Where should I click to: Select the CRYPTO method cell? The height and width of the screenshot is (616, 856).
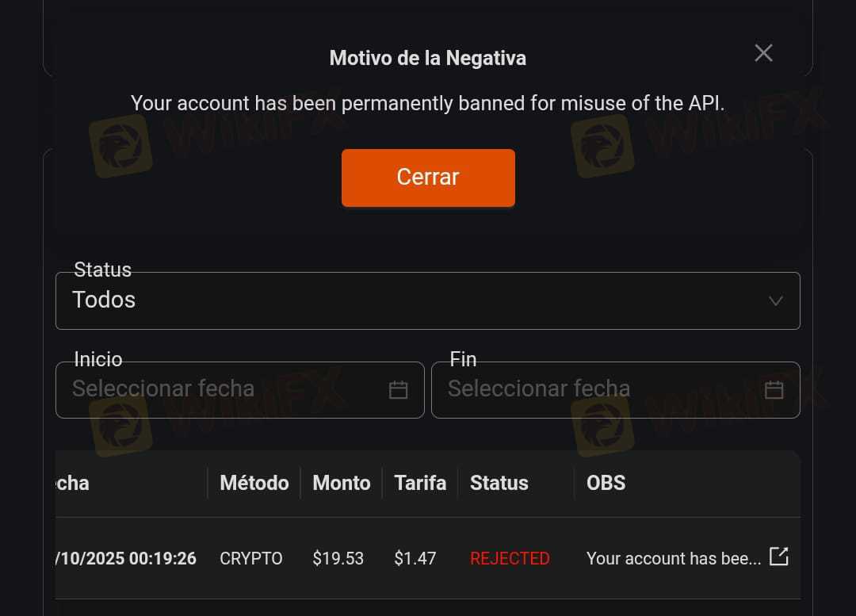(x=250, y=558)
